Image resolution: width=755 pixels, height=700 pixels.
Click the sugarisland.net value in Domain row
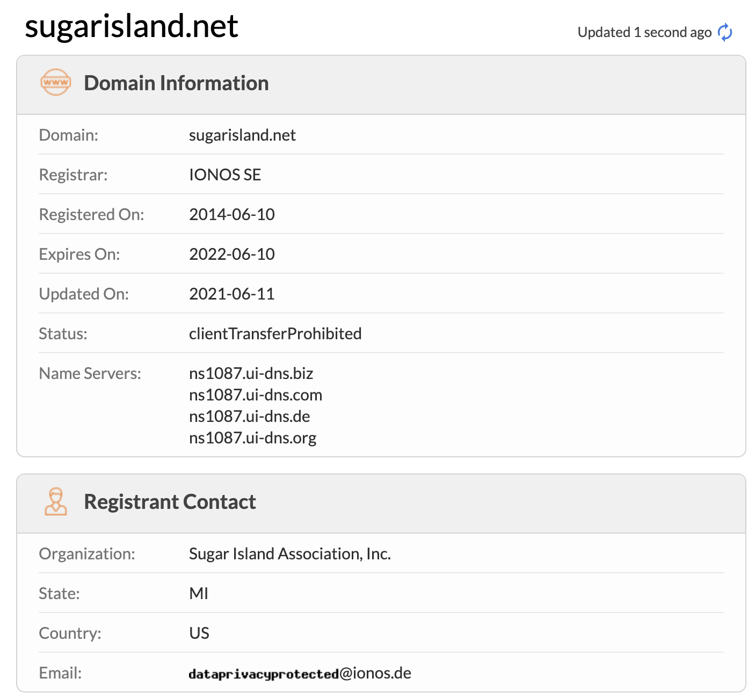pyautogui.click(x=242, y=135)
